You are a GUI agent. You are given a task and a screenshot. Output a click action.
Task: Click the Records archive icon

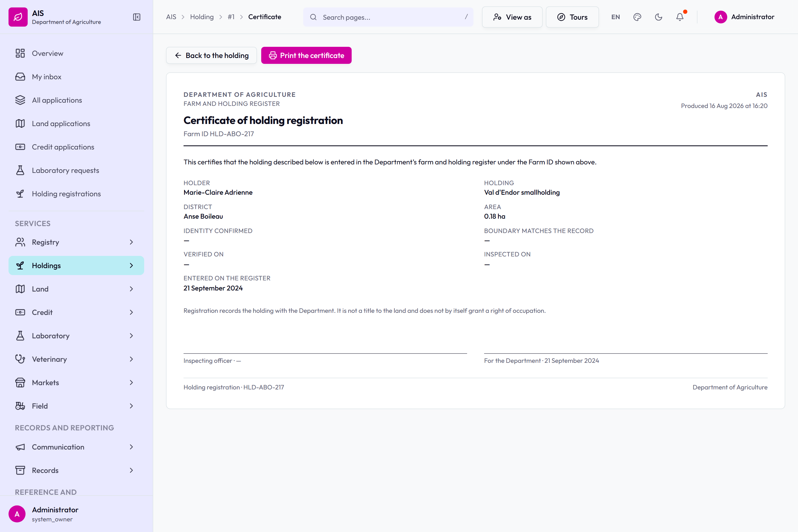click(x=20, y=470)
